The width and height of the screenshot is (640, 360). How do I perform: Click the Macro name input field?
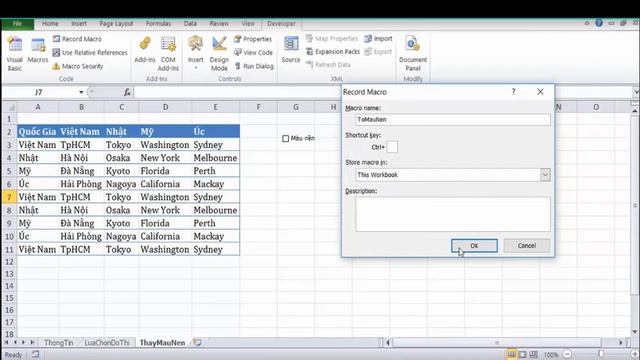[x=453, y=120]
